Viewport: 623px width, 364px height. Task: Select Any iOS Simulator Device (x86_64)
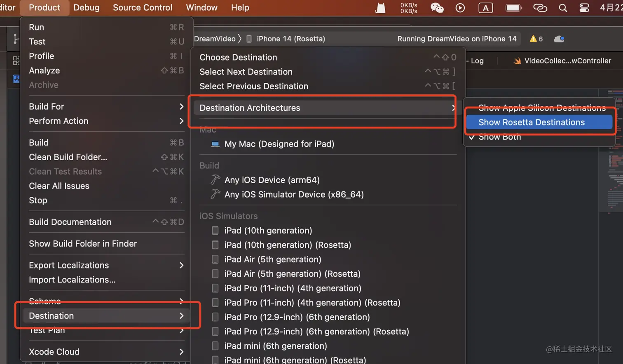(x=328, y=194)
